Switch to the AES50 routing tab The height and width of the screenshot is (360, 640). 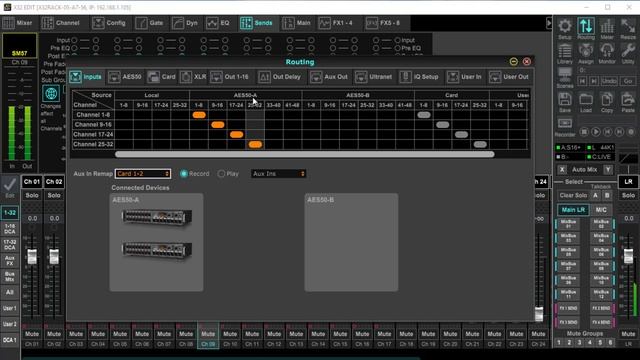[124, 77]
